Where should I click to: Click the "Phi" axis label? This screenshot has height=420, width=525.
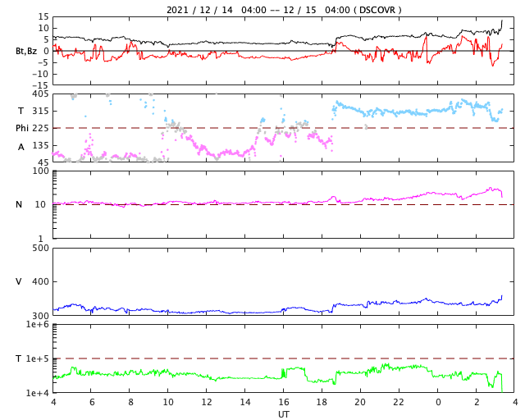pos(22,128)
